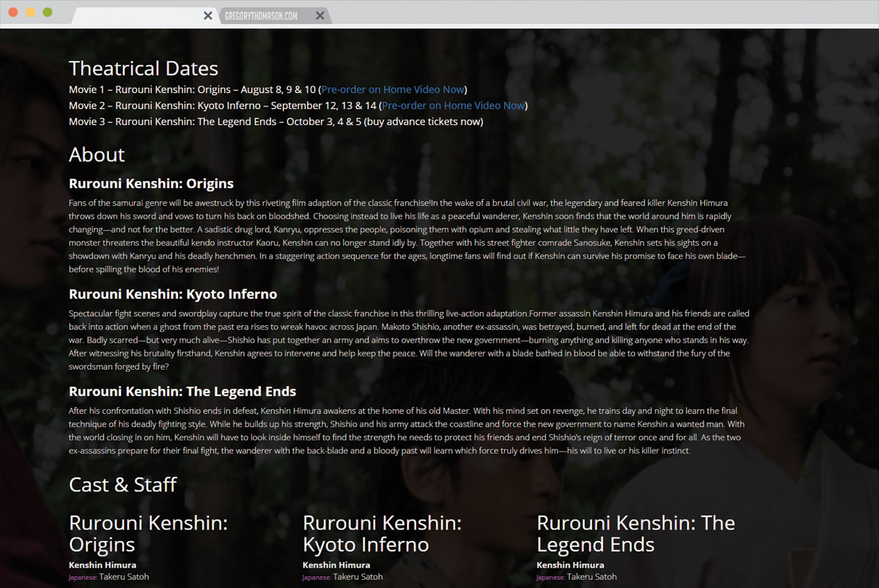879x588 pixels.
Task: Click Kyoto Inferno heading in Cast & Staff
Action: (x=382, y=534)
